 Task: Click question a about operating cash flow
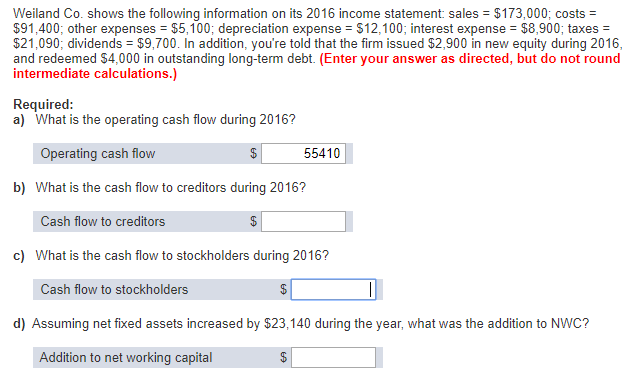154,120
